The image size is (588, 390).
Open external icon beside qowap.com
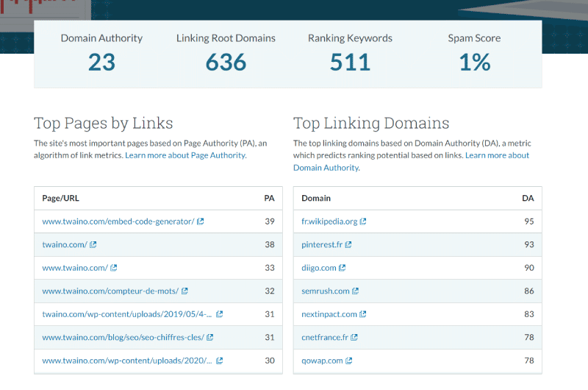pos(348,361)
